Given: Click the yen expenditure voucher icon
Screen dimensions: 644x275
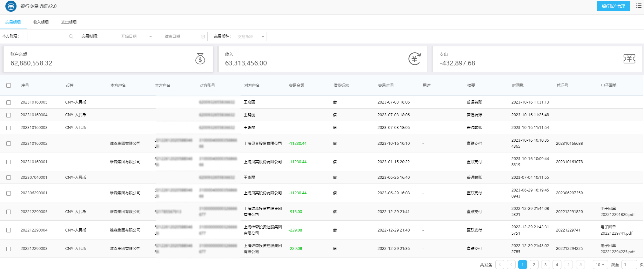Looking at the screenshot, I should pos(629,59).
